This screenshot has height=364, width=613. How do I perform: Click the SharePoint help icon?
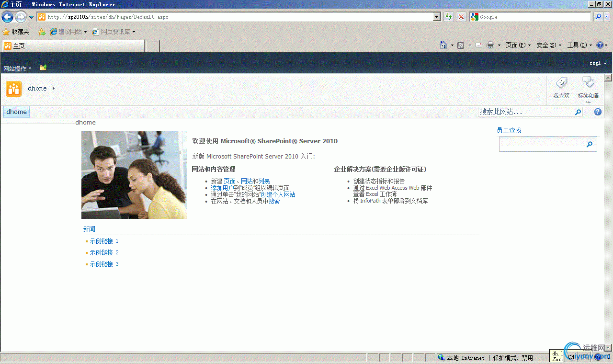[x=598, y=112]
